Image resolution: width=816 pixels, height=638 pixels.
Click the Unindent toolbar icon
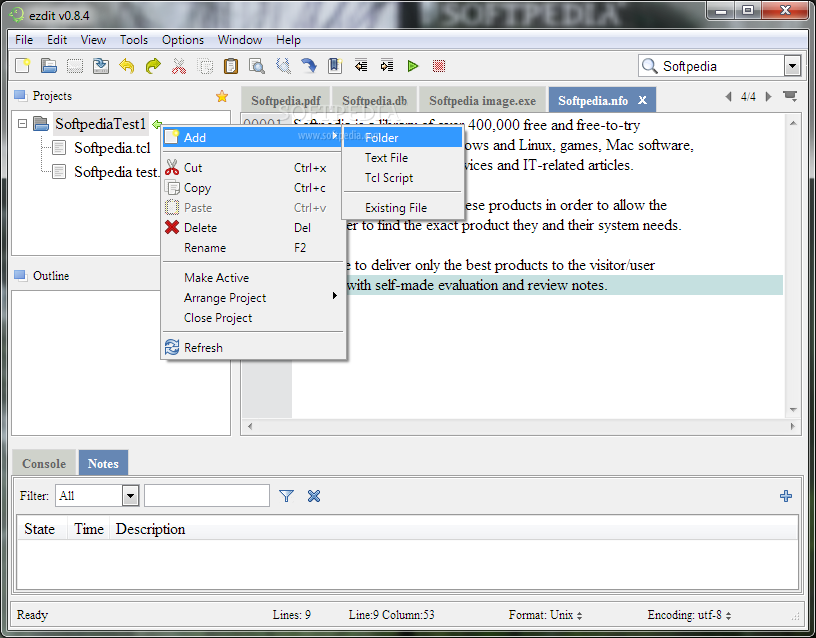(361, 66)
